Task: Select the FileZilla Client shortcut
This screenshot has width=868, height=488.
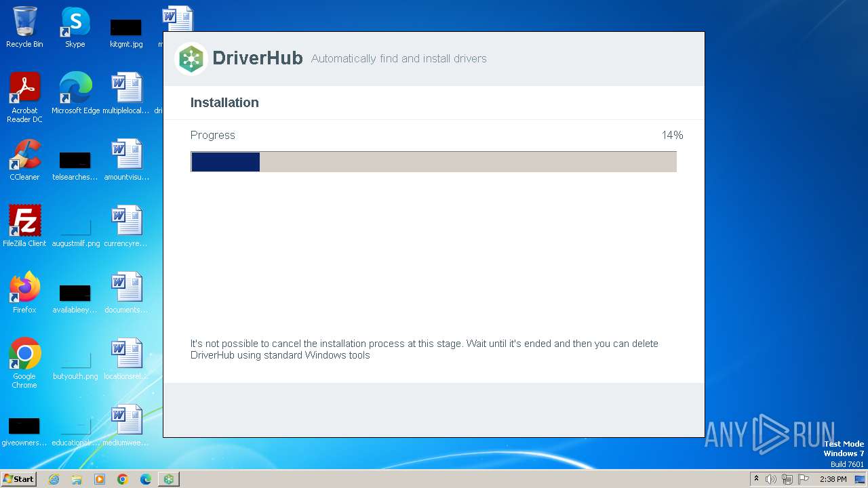Action: click(x=24, y=226)
